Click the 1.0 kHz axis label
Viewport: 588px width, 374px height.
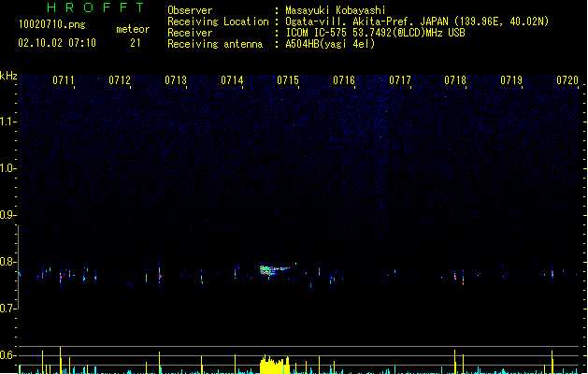pos(7,168)
